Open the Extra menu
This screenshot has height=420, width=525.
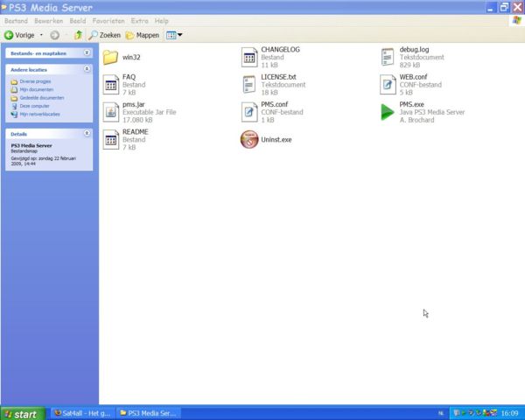click(140, 21)
